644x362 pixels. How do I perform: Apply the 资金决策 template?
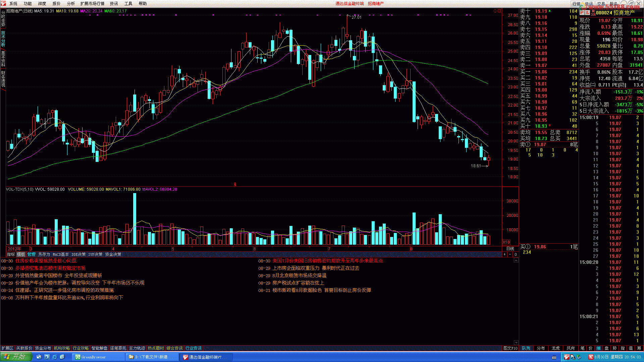coord(113,255)
